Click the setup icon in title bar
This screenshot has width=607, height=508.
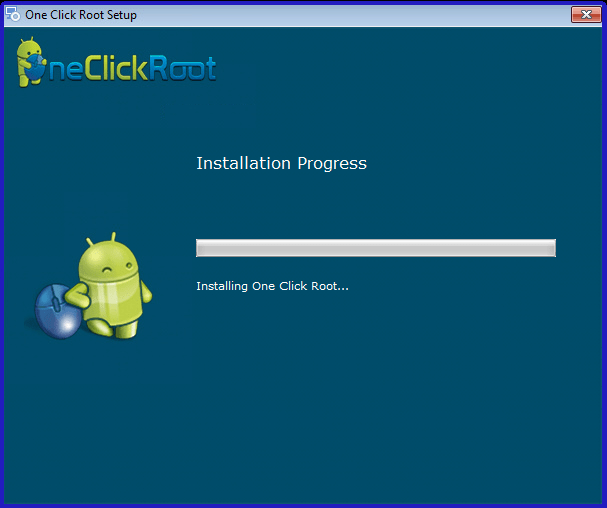click(12, 14)
